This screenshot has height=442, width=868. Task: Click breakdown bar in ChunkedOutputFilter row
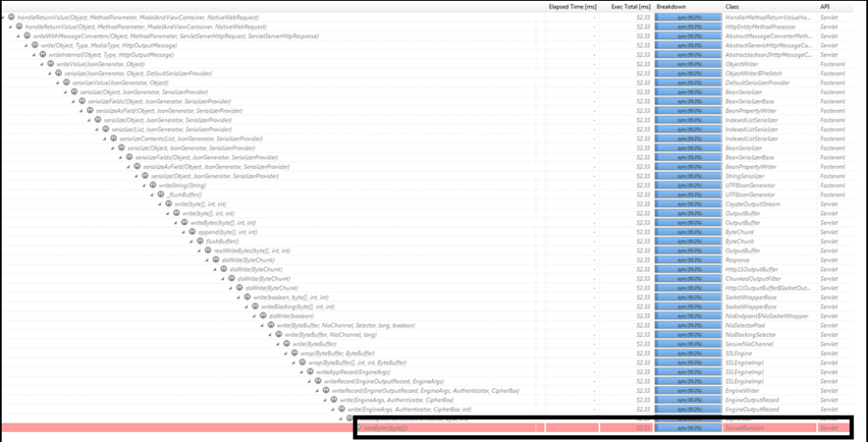(688, 279)
